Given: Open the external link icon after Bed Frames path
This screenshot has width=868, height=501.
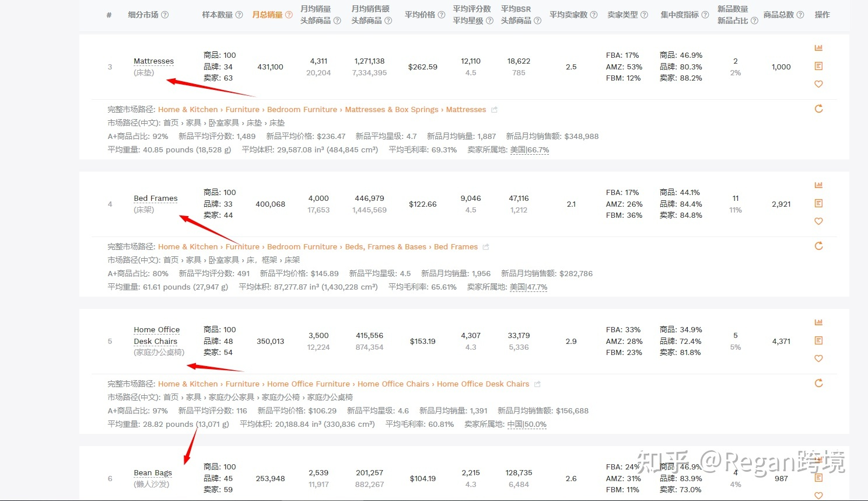Looking at the screenshot, I should pos(486,247).
